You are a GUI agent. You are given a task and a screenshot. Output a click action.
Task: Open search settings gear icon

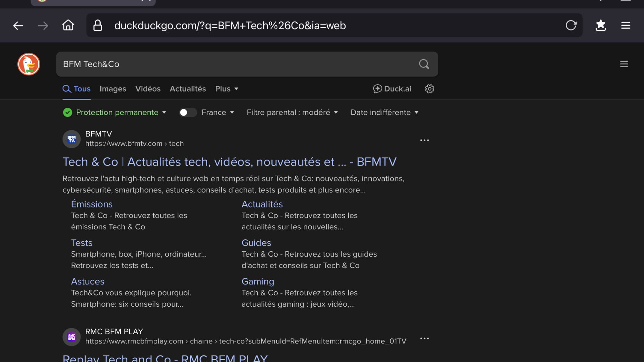coord(430,89)
